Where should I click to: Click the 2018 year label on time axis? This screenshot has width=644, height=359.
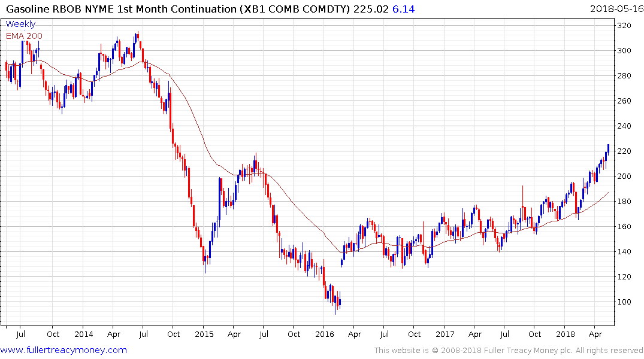[x=566, y=334]
